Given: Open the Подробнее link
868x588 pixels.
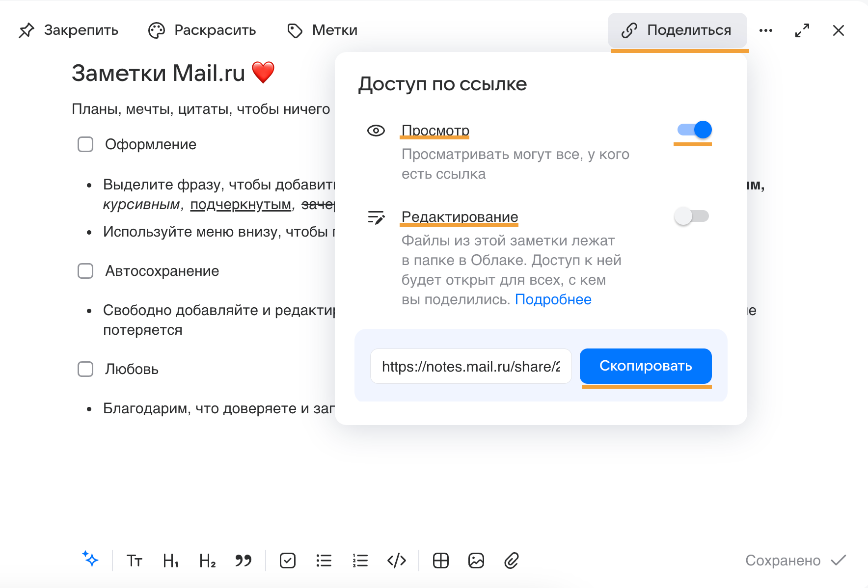Looking at the screenshot, I should point(553,299).
